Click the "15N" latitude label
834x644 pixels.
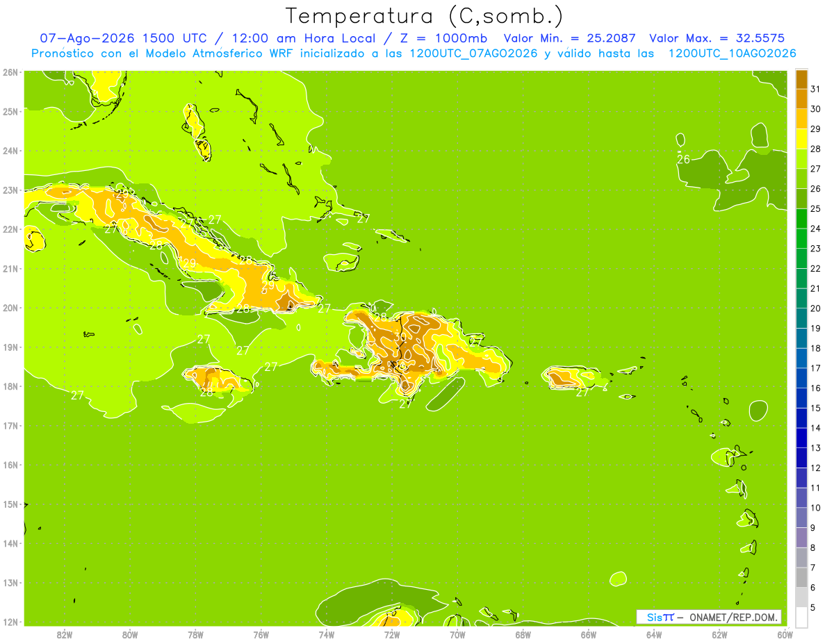pyautogui.click(x=10, y=504)
